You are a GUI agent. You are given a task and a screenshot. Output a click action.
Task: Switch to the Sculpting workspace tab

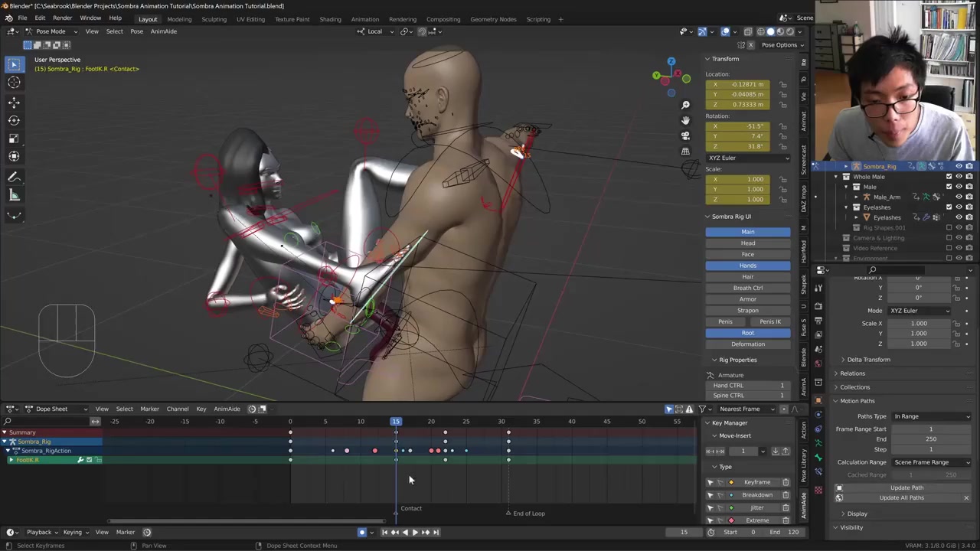(x=214, y=19)
